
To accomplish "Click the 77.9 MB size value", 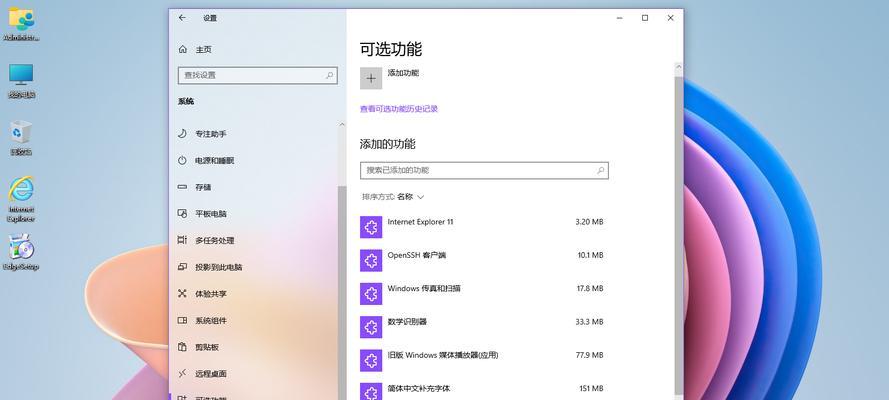I will 590,355.
